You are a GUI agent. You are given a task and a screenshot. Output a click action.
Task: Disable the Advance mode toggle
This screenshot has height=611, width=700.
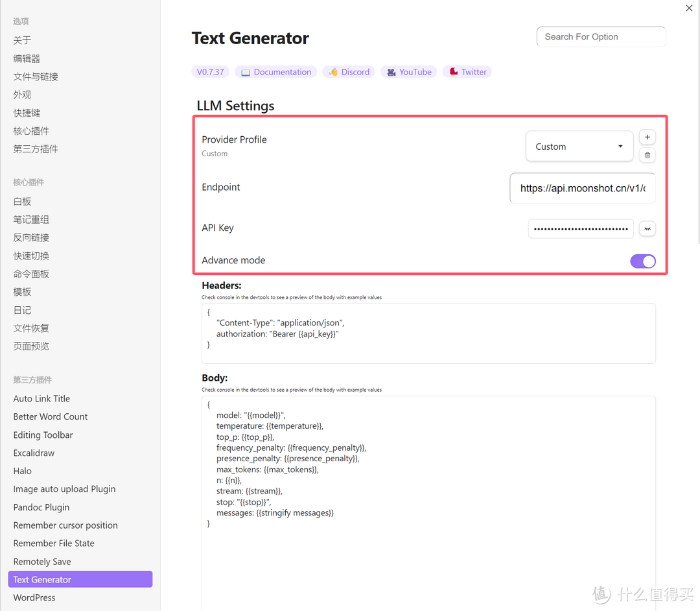[x=642, y=261]
